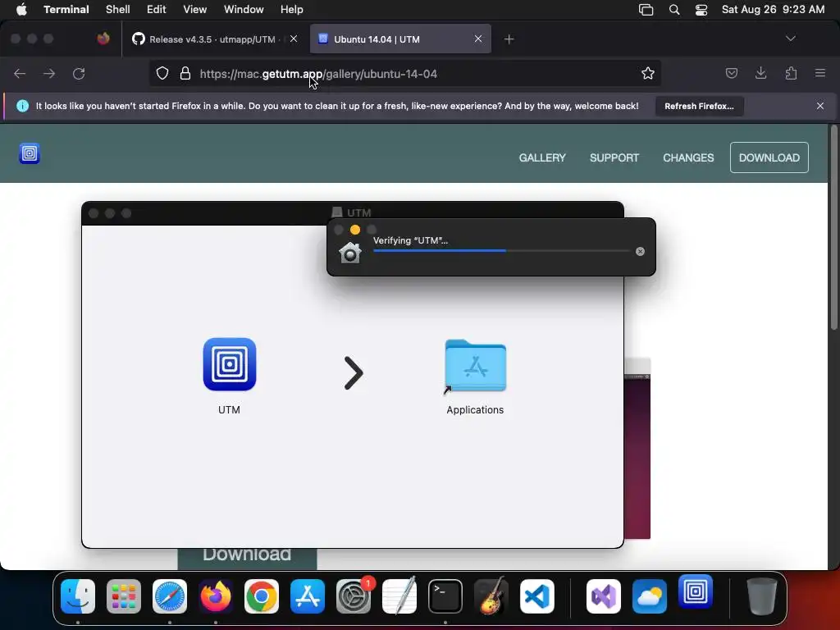Viewport: 840px width, 630px height.
Task: Launch Safari from the dock
Action: [x=170, y=596]
